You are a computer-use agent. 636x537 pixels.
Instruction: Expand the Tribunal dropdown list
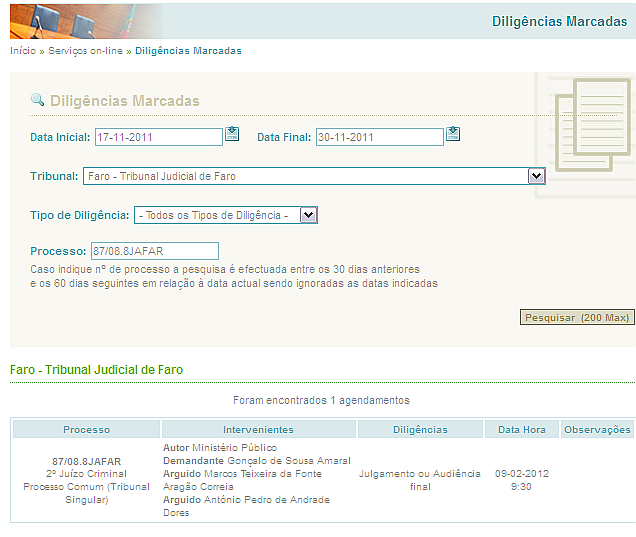[x=537, y=176]
